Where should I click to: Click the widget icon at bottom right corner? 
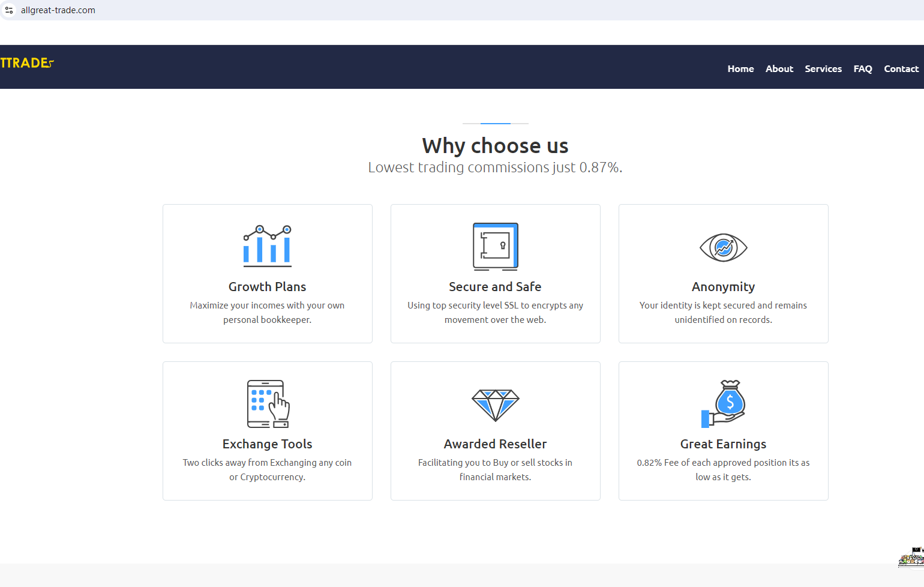click(x=911, y=558)
